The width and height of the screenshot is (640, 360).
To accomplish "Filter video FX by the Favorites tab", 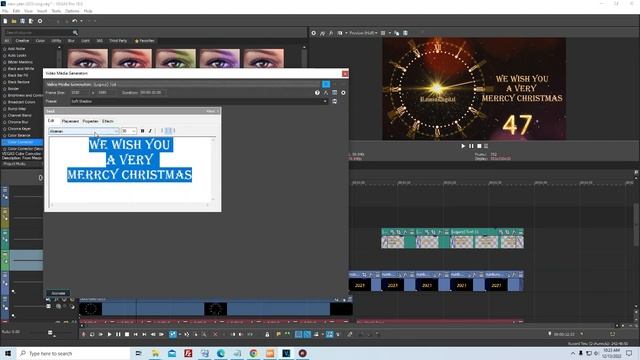I will 144,41.
